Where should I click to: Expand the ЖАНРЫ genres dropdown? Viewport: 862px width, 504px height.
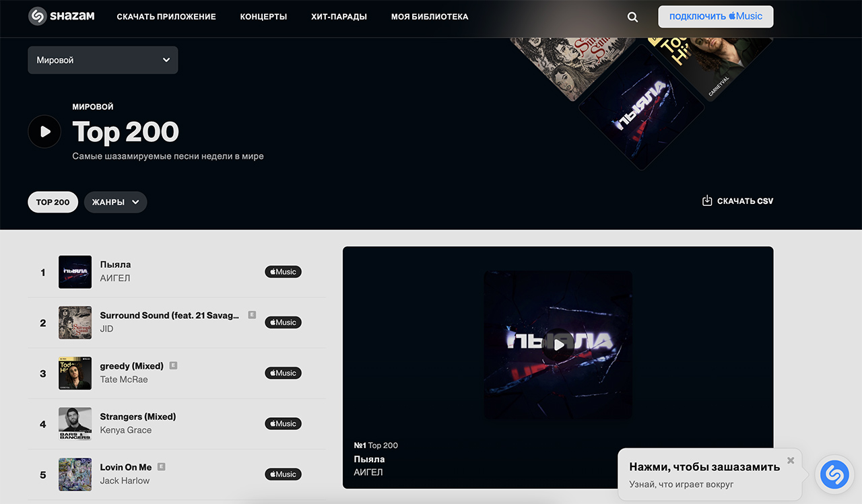click(x=115, y=202)
